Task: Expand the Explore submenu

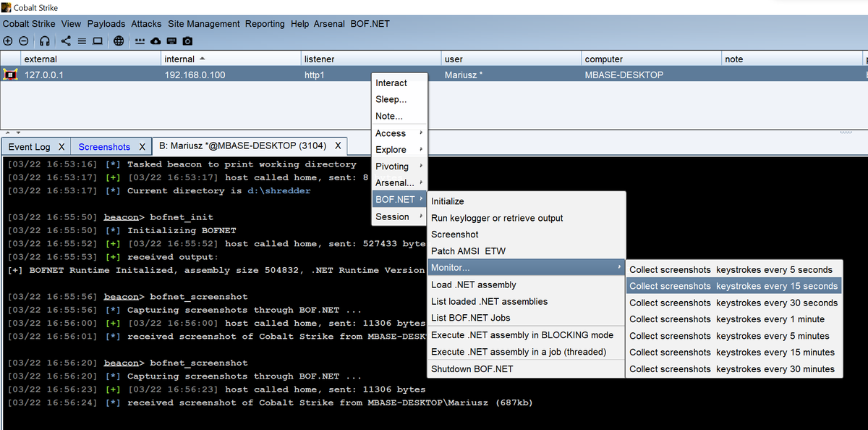Action: [x=400, y=149]
